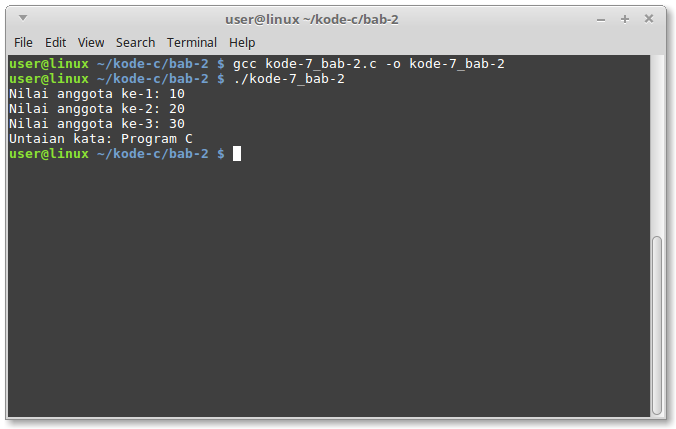This screenshot has height=429, width=676.
Task: Open the View menu
Action: [91, 42]
